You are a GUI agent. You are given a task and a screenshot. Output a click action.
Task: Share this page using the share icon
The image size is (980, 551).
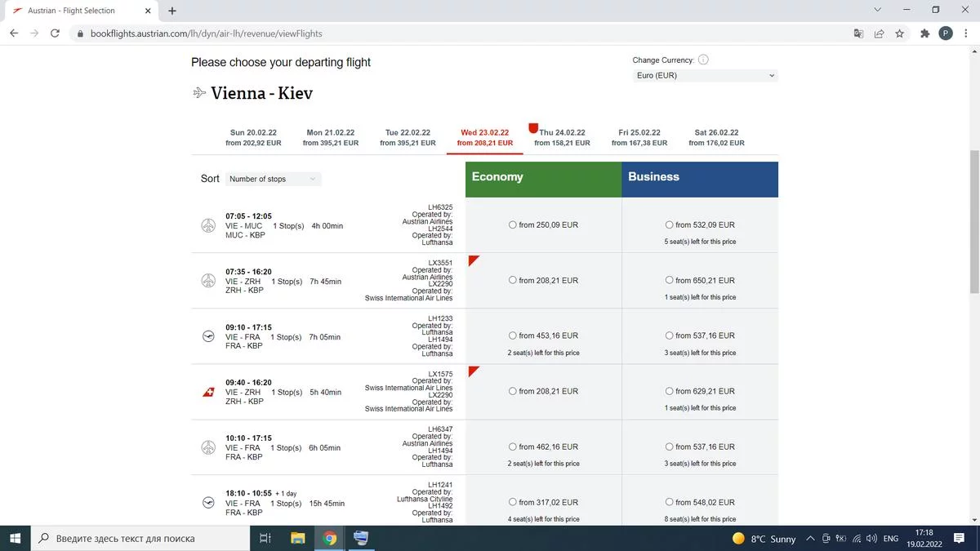click(x=879, y=33)
